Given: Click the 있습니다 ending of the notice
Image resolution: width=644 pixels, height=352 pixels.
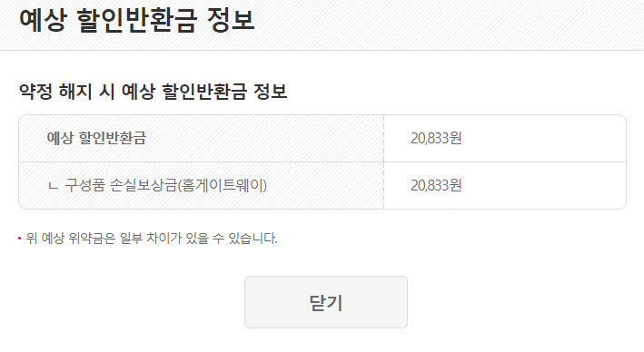Looking at the screenshot, I should 253,239.
